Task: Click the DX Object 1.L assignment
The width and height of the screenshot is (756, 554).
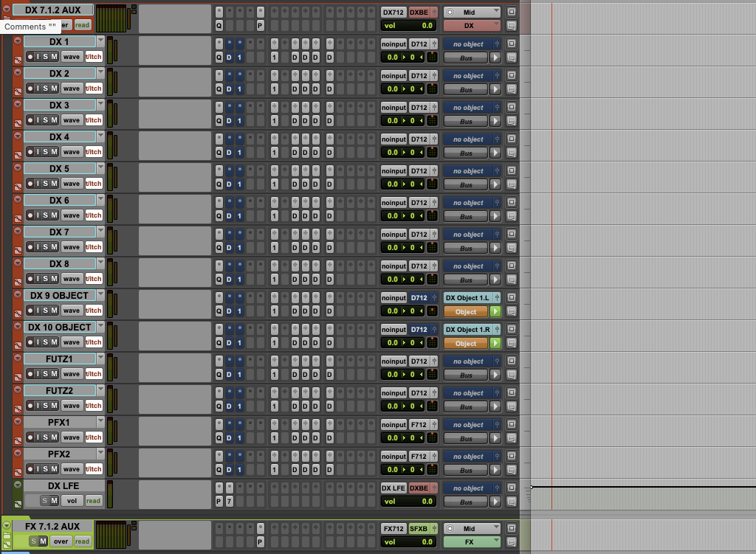Action: (x=467, y=298)
